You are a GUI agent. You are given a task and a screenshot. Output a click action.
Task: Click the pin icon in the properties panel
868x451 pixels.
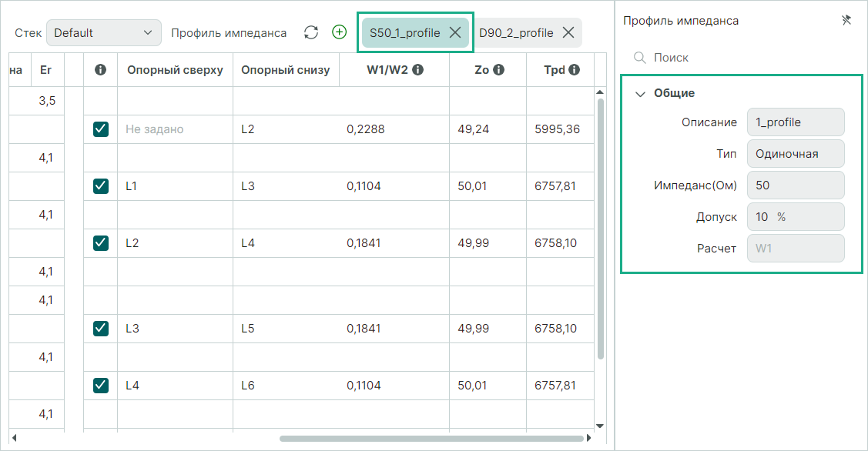pyautogui.click(x=846, y=21)
